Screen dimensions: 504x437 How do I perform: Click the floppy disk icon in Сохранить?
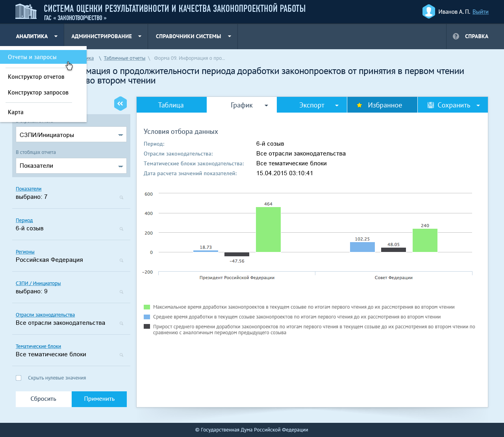430,105
